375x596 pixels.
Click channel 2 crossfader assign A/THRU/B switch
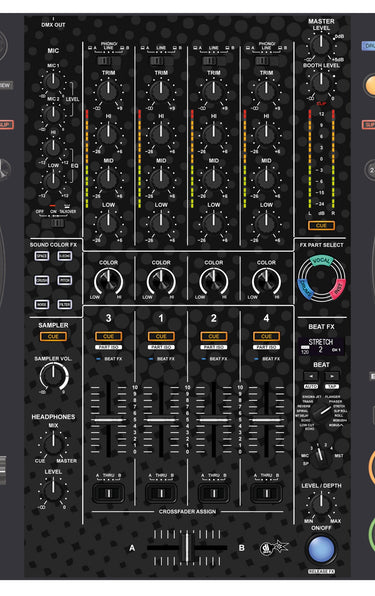point(214,493)
